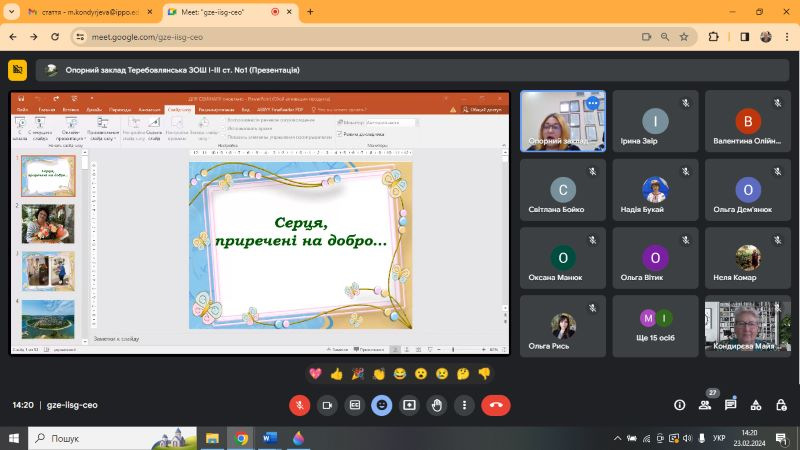The image size is (800, 450).
Task: Send the heart reaction
Action: (x=315, y=374)
